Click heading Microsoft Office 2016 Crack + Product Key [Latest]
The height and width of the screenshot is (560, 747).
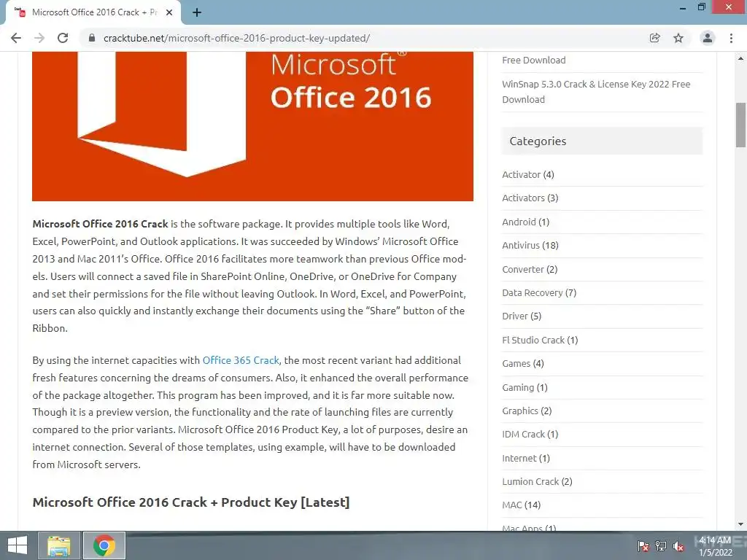[x=191, y=502]
